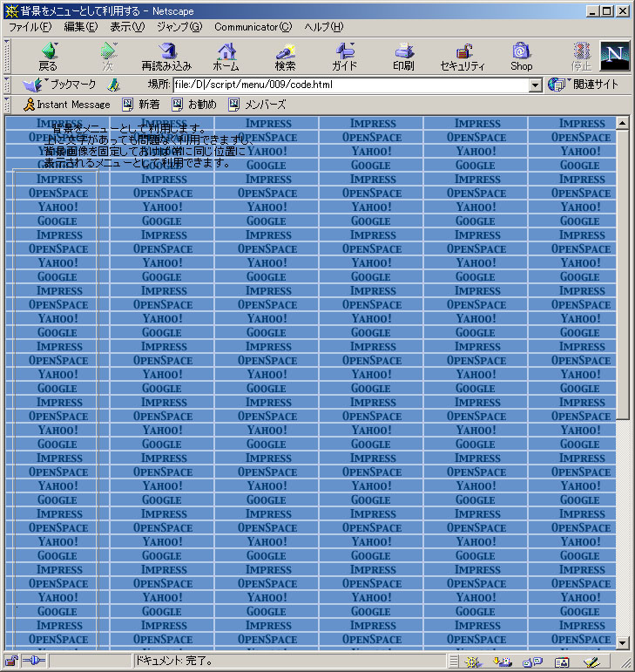Image resolution: width=635 pixels, height=672 pixels.
Task: Open the Communicator(C) menu
Action: click(x=253, y=27)
